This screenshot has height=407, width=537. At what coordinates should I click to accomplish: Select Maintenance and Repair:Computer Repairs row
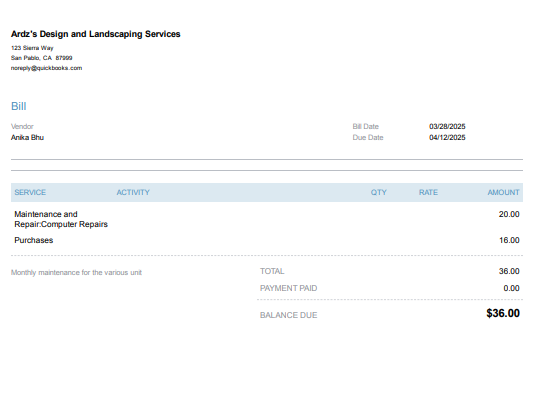[267, 219]
